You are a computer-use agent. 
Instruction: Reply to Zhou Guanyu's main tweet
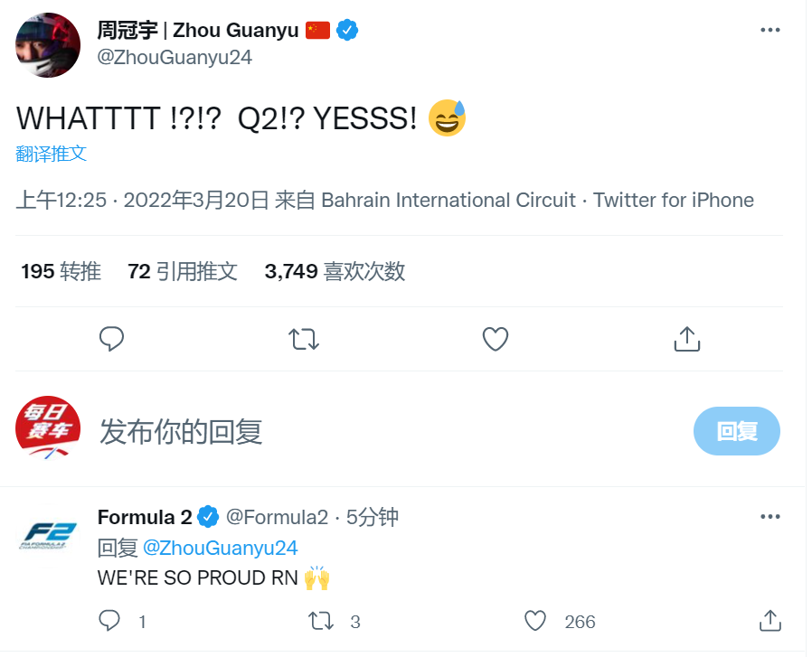[x=111, y=339]
